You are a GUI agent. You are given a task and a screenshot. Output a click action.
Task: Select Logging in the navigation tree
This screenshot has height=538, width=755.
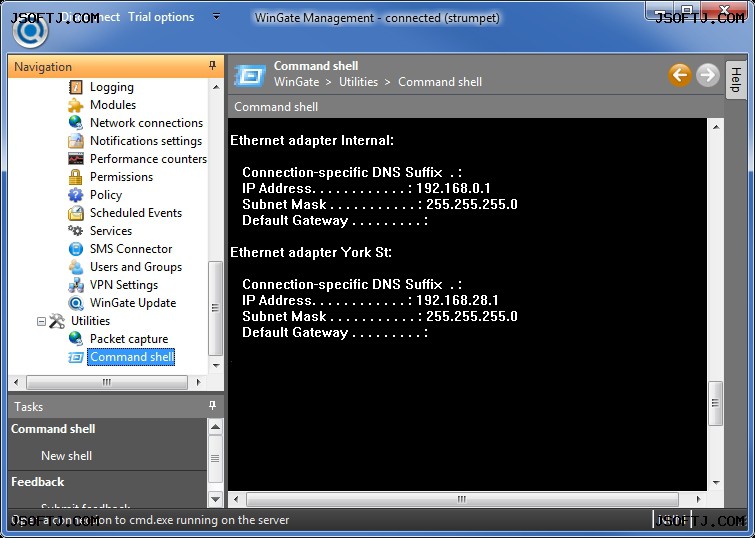[112, 87]
